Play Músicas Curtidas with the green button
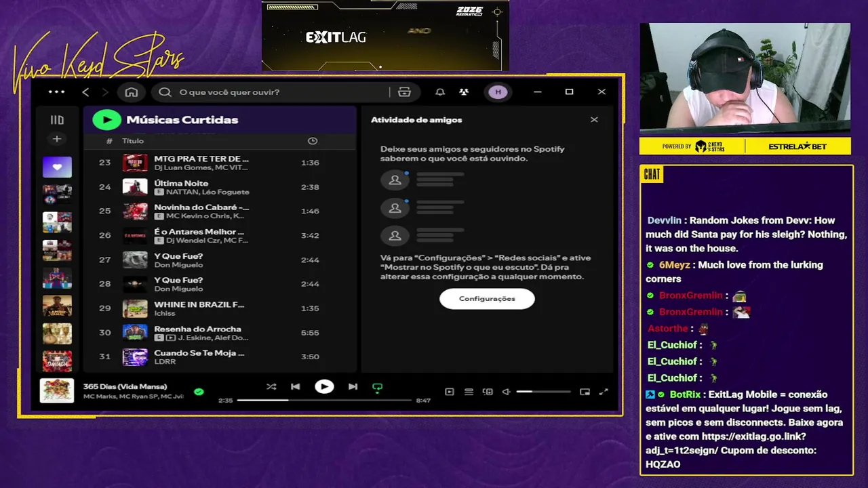The height and width of the screenshot is (488, 868). coord(106,120)
